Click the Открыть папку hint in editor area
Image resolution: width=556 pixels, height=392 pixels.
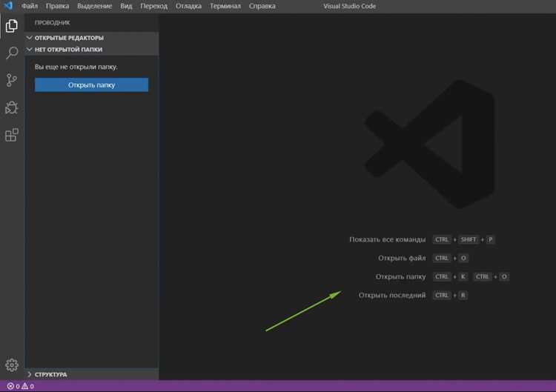[x=400, y=276]
